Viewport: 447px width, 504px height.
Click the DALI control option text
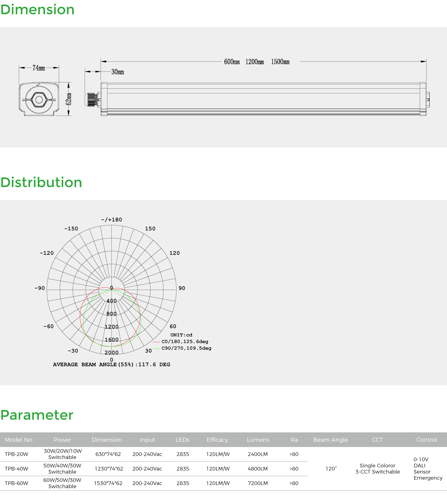[419, 466]
